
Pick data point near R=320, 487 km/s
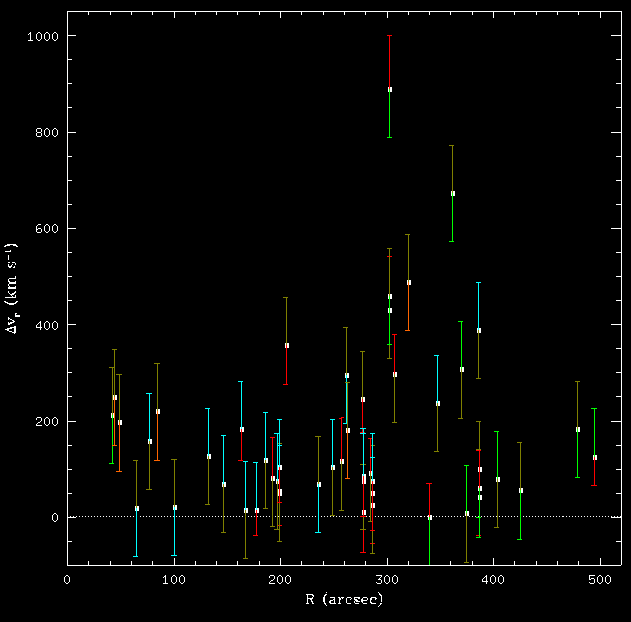click(x=409, y=283)
